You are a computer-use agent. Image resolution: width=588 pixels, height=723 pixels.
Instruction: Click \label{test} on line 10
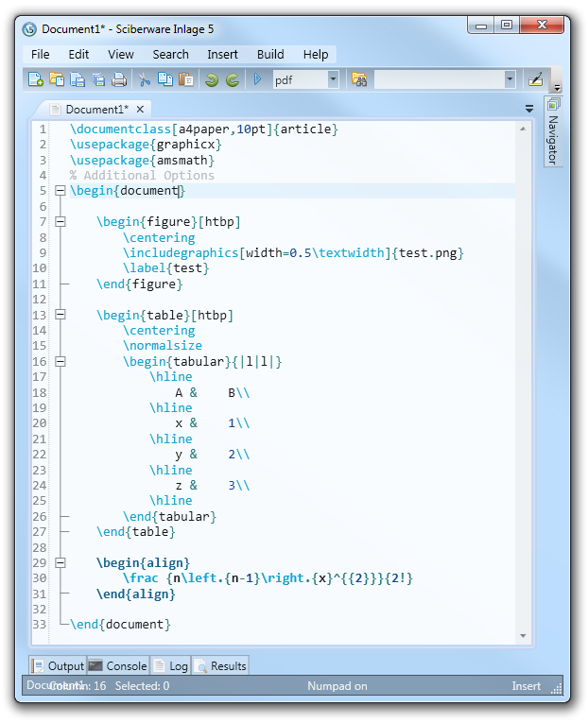point(166,267)
